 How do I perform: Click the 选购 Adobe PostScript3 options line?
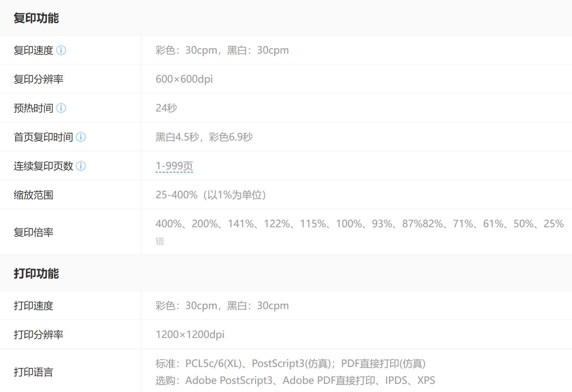(x=295, y=380)
